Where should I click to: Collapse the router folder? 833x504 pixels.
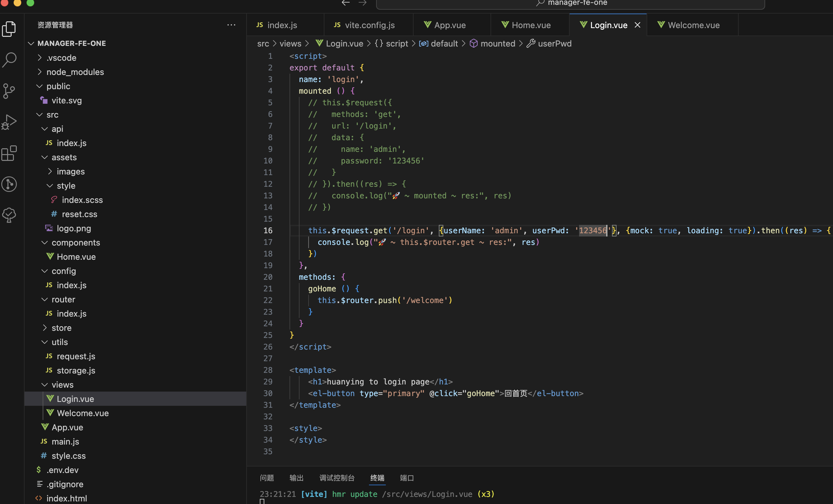(x=135, y=299)
